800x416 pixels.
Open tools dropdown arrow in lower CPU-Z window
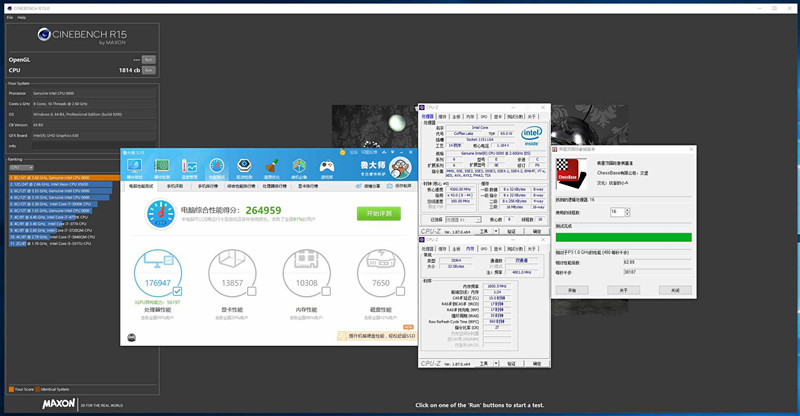coord(496,363)
